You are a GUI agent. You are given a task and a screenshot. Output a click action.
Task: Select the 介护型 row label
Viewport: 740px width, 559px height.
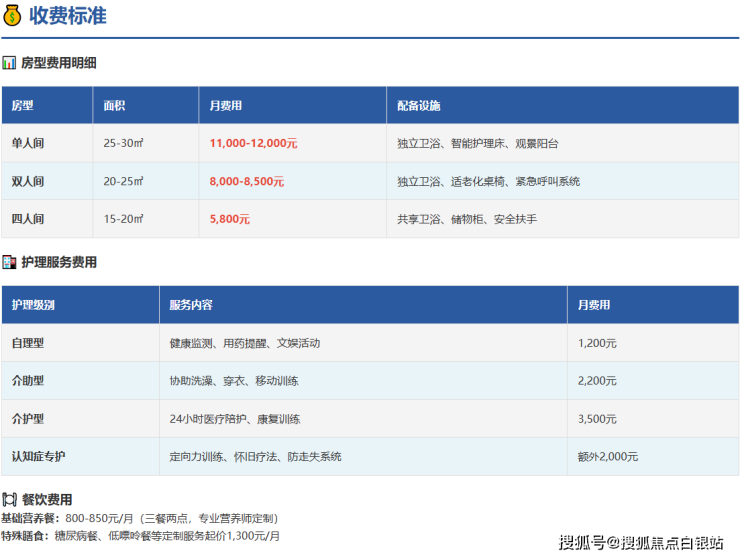28,419
